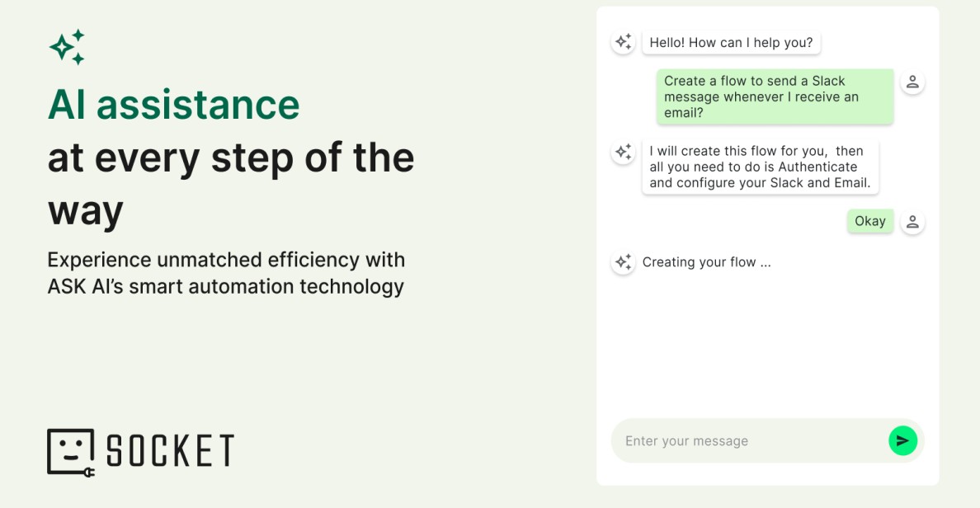Click the green Okay message bubble
Viewport: 980px width, 508px height.
tap(869, 221)
